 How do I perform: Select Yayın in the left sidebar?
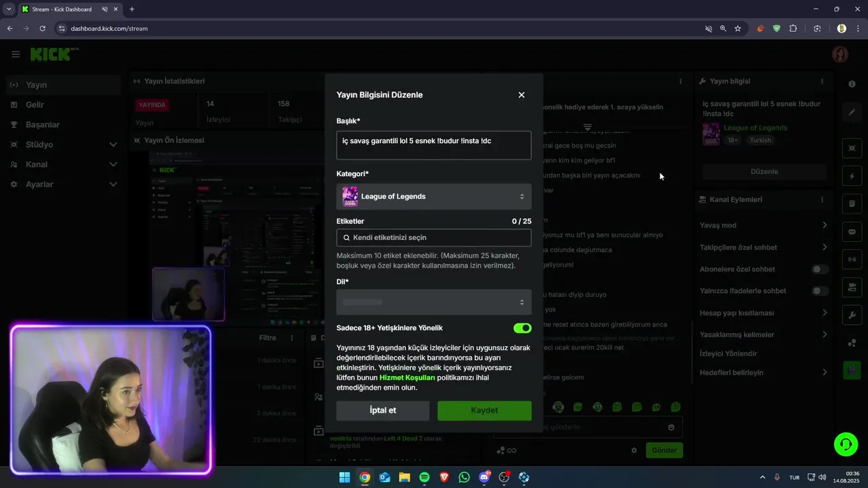[x=62, y=85]
